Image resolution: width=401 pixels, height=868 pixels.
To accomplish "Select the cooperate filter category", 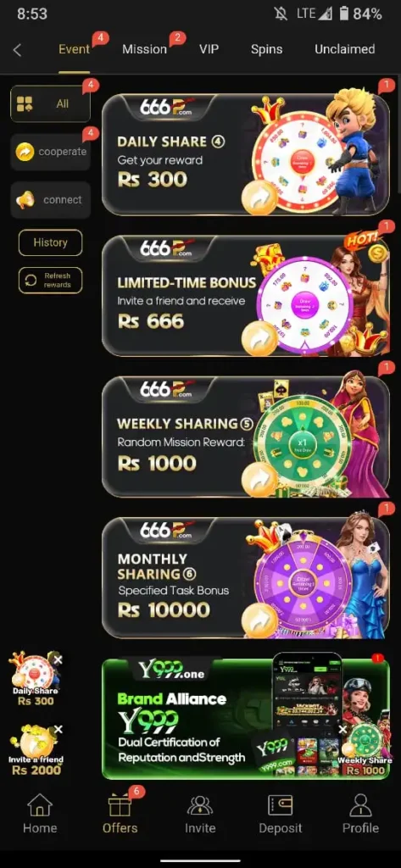I will tap(50, 152).
